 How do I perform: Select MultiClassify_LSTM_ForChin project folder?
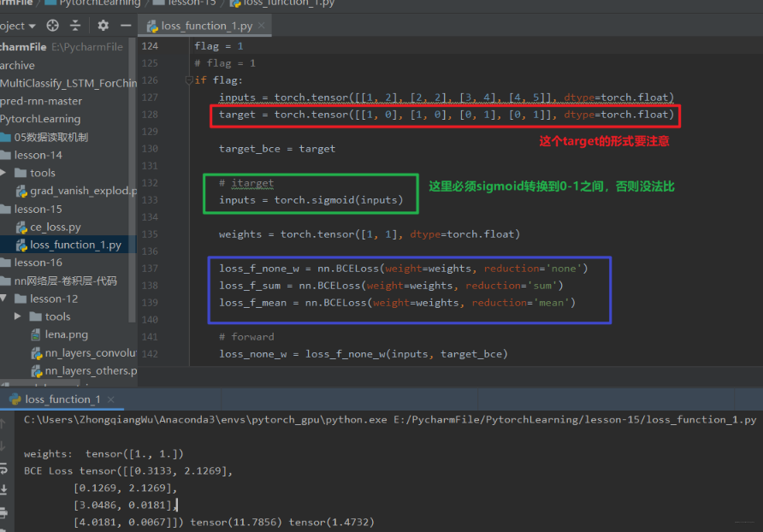coord(68,83)
